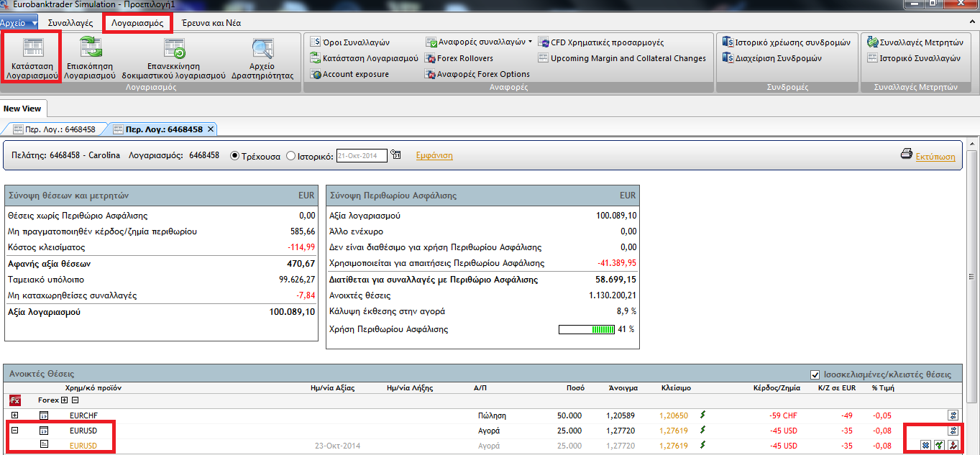Click the EURCHF instrument name
Image resolution: width=980 pixels, height=455 pixels.
tap(83, 415)
